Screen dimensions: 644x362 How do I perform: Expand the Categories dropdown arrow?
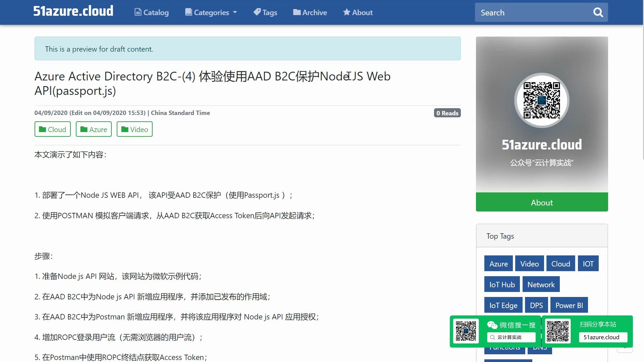click(x=235, y=12)
